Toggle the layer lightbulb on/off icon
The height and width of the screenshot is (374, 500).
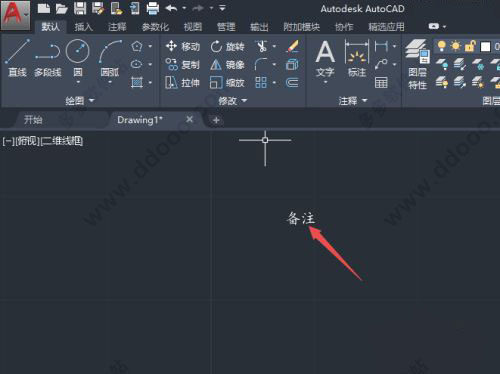tap(441, 46)
